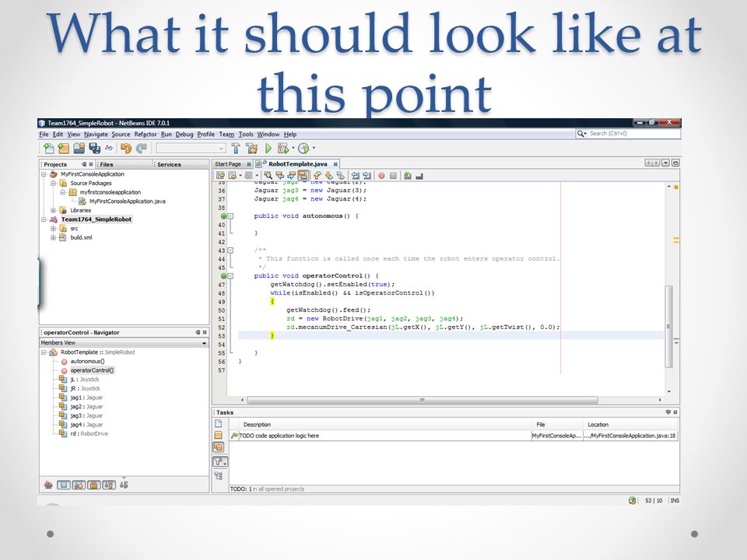747x560 pixels.
Task: Click the Build Main Project hammer icon
Action: [x=236, y=149]
